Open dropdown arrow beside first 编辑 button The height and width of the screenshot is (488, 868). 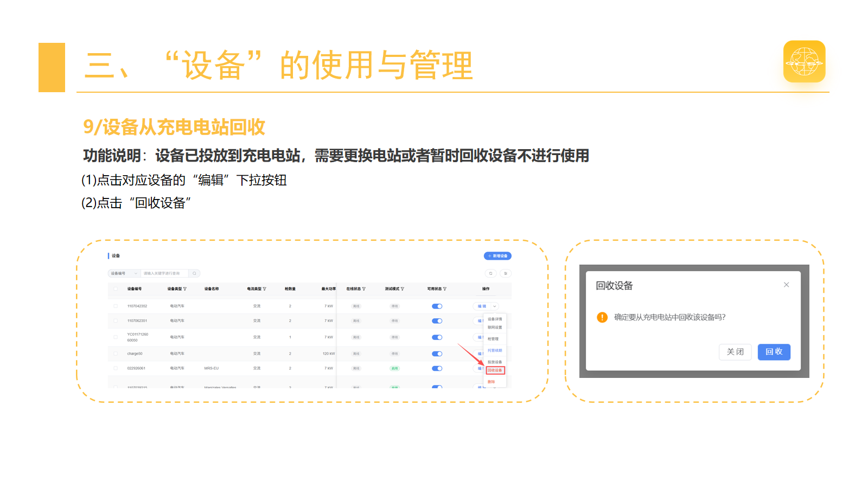(x=495, y=306)
